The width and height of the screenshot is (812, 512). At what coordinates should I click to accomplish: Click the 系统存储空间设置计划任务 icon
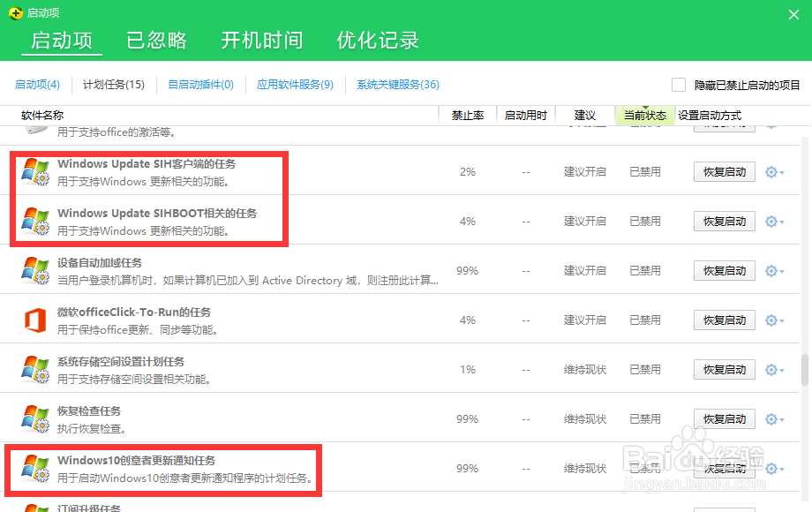coord(35,370)
